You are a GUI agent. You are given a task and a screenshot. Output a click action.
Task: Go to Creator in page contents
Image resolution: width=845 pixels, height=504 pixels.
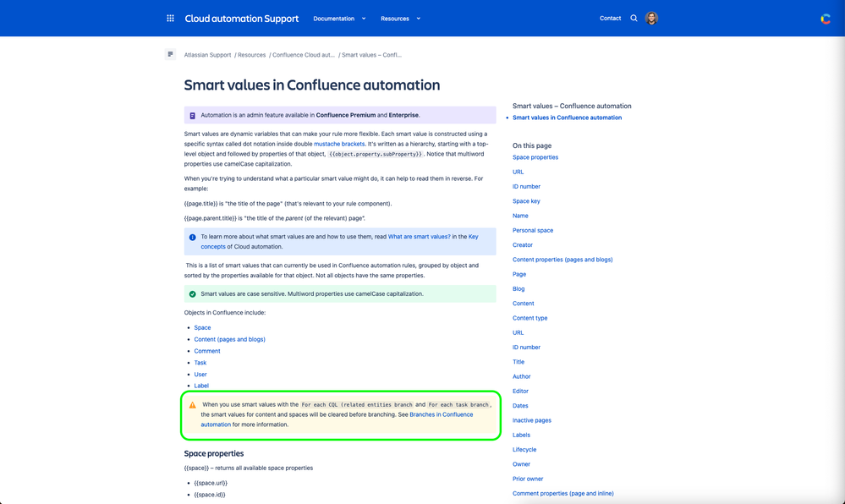pos(522,244)
